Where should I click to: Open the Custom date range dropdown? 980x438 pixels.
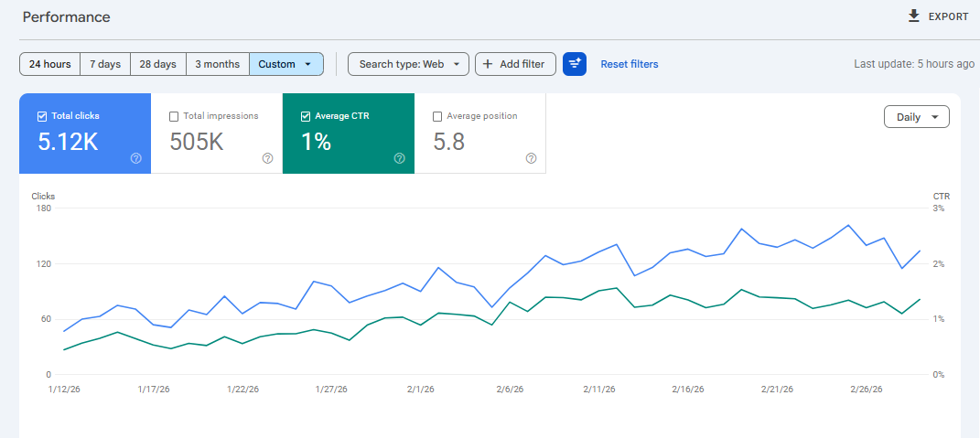(x=286, y=64)
